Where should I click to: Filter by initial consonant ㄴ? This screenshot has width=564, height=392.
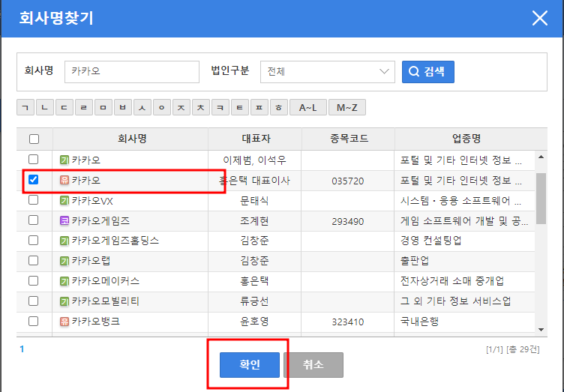click(x=44, y=107)
